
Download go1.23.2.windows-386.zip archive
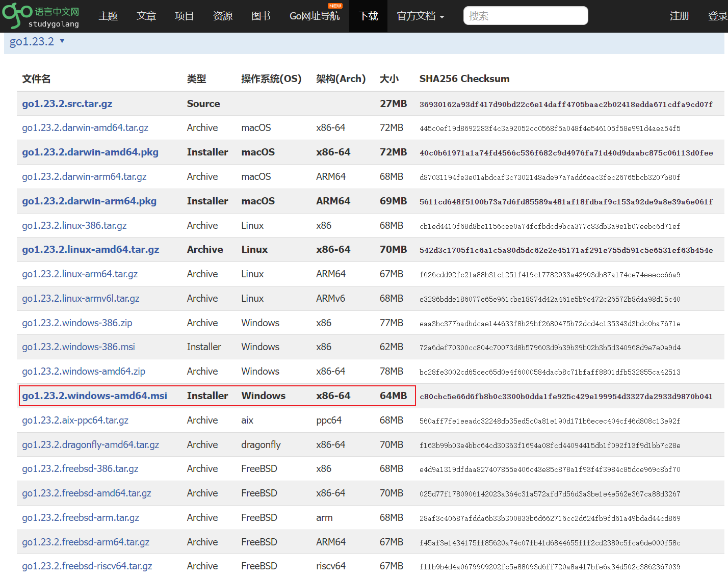point(77,323)
